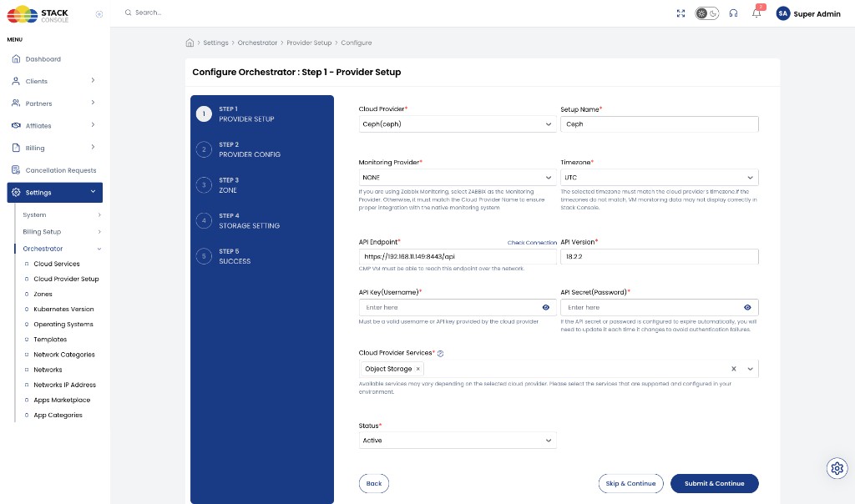Open SA user avatar menu

coord(783,13)
